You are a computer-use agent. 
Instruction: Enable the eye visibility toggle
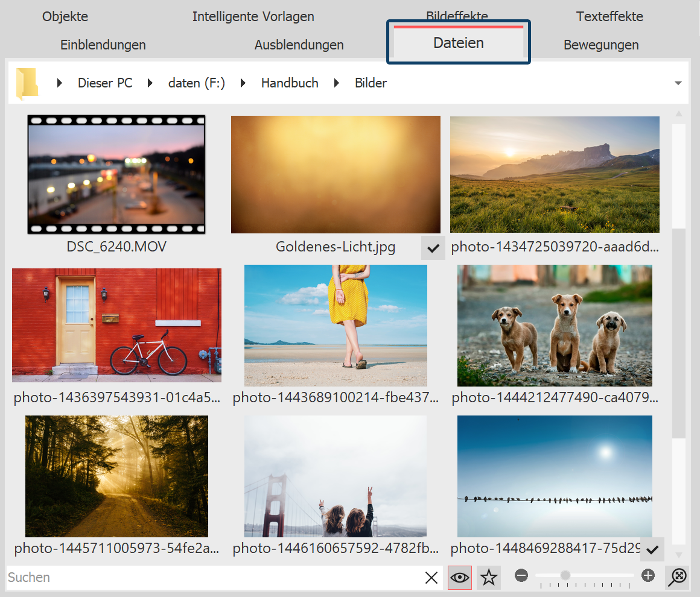[x=460, y=577]
